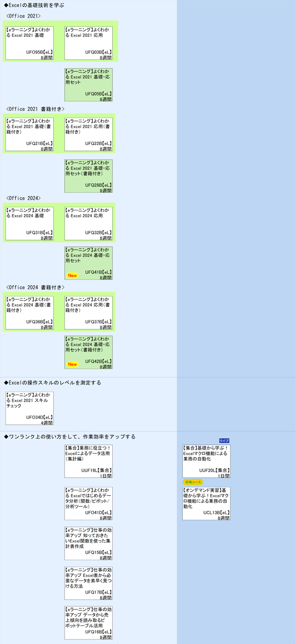Click the yellow 同等コース badge

193,482
